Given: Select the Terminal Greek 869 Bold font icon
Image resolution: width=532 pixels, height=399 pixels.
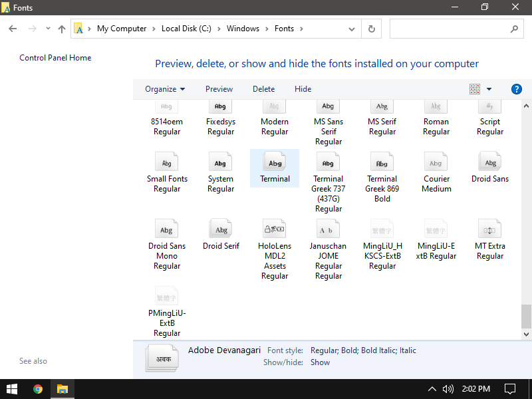Looking at the screenshot, I should coord(382,162).
